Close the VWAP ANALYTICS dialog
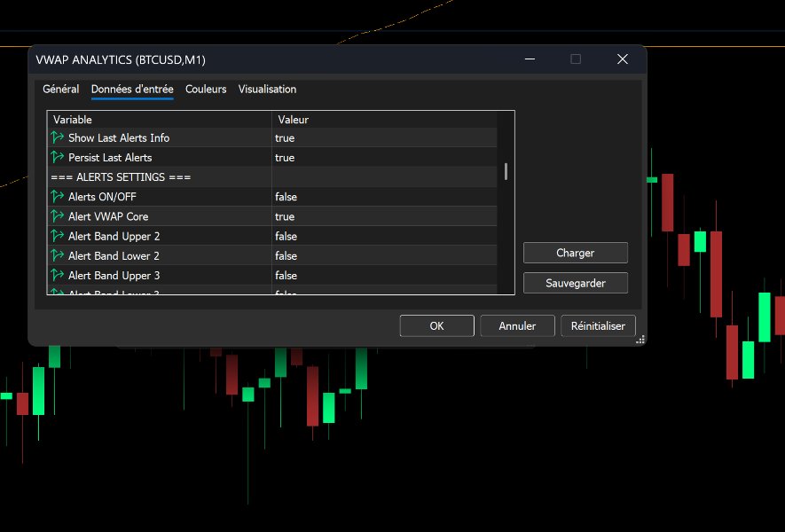 (623, 59)
